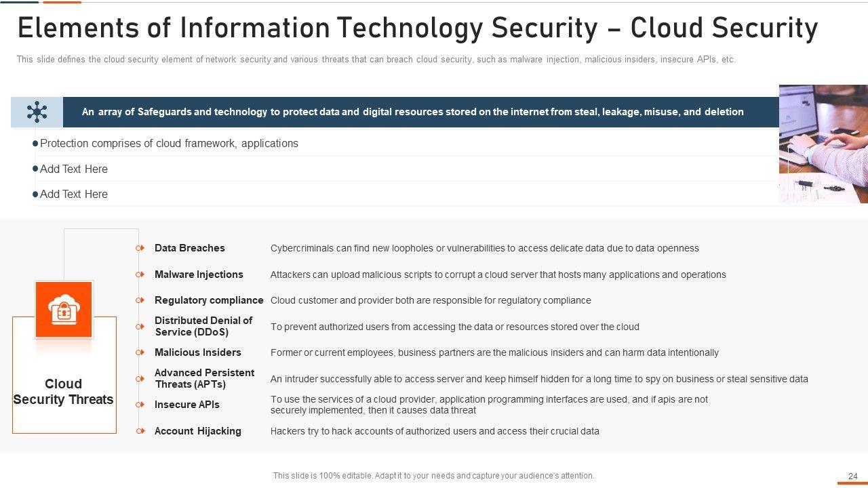
Task: Click the arrow bullet beside Malicious Insiders
Action: click(x=140, y=352)
